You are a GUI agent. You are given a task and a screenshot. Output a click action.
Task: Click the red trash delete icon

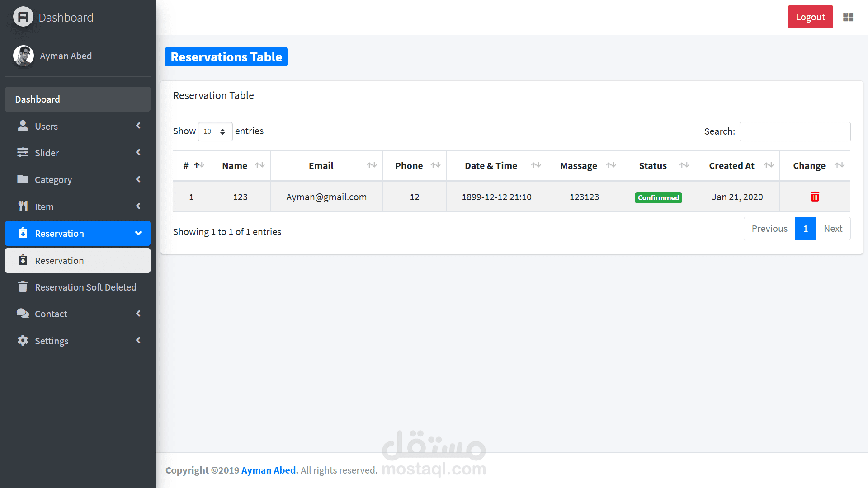[x=815, y=197]
